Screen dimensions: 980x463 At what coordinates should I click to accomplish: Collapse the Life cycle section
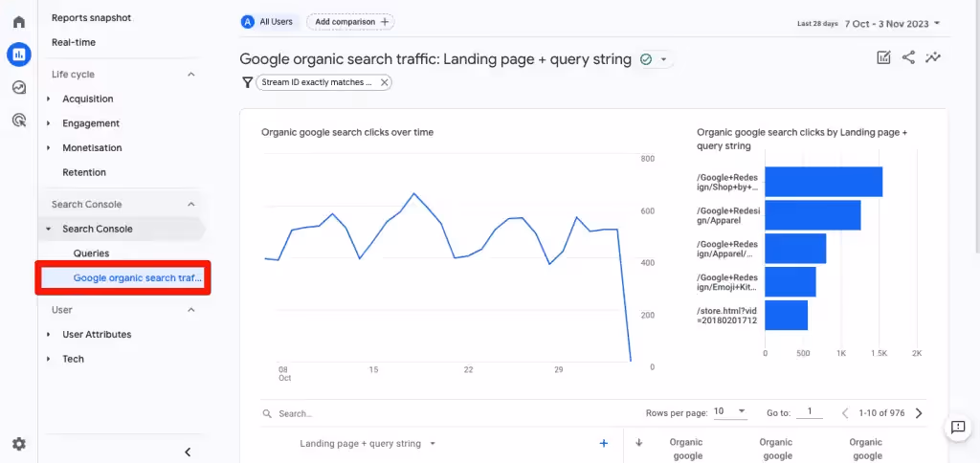coord(191,75)
